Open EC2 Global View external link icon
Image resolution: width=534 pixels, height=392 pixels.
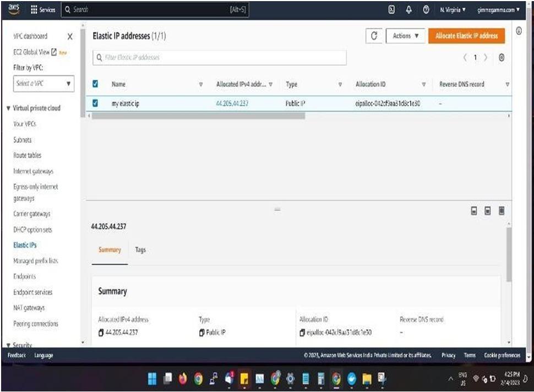point(54,52)
